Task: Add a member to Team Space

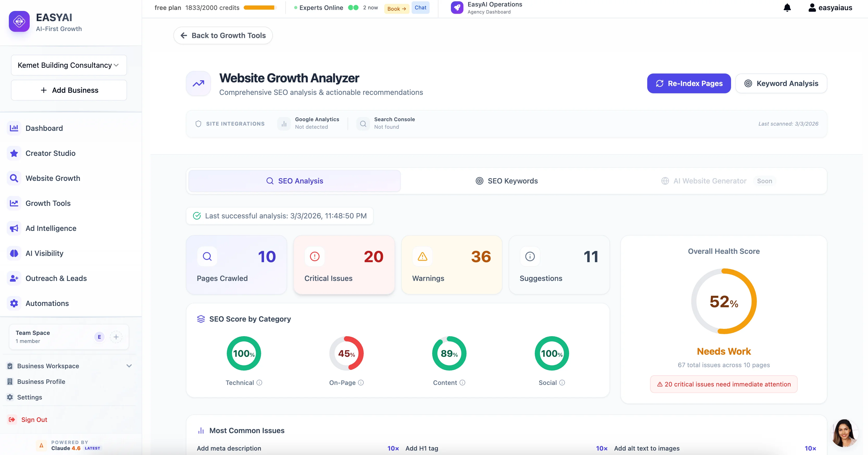Action: coord(116,337)
